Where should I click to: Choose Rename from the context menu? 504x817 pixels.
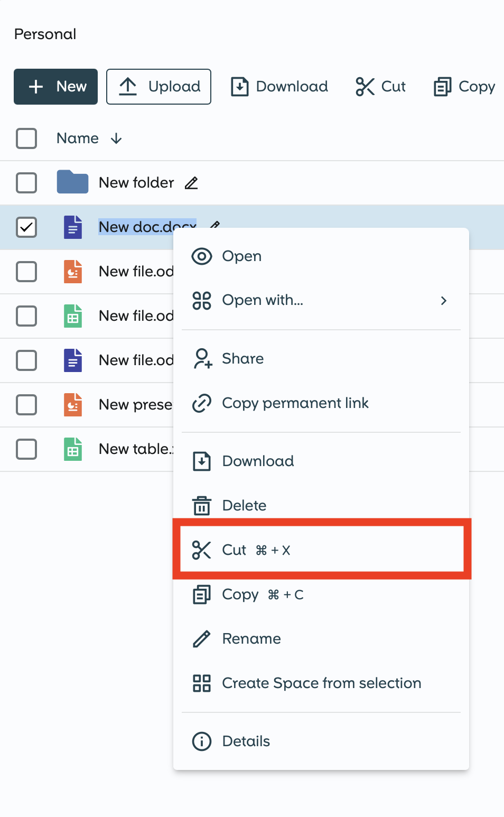pyautogui.click(x=251, y=638)
